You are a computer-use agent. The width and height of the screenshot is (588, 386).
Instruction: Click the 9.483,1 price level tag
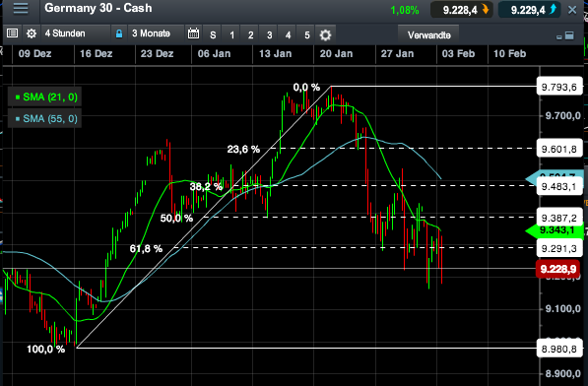559,186
